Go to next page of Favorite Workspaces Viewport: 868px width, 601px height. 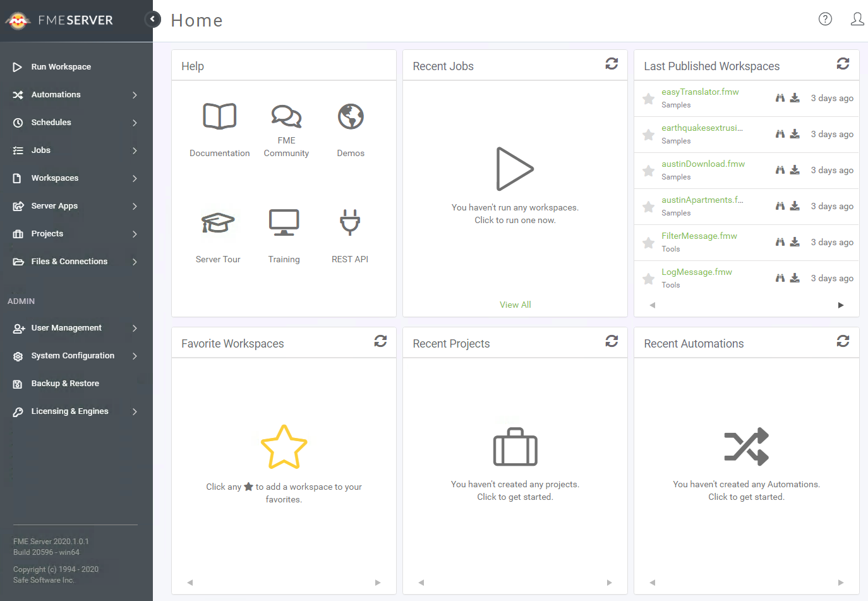pyautogui.click(x=378, y=583)
